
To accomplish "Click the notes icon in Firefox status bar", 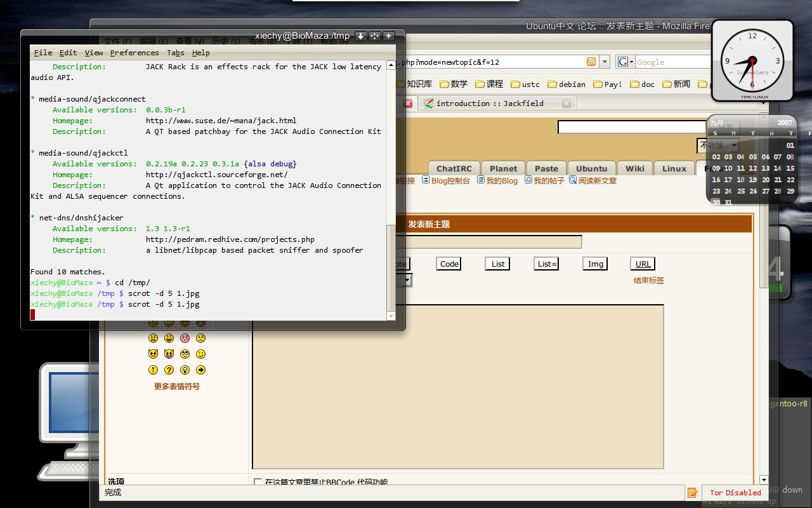I will tap(692, 492).
